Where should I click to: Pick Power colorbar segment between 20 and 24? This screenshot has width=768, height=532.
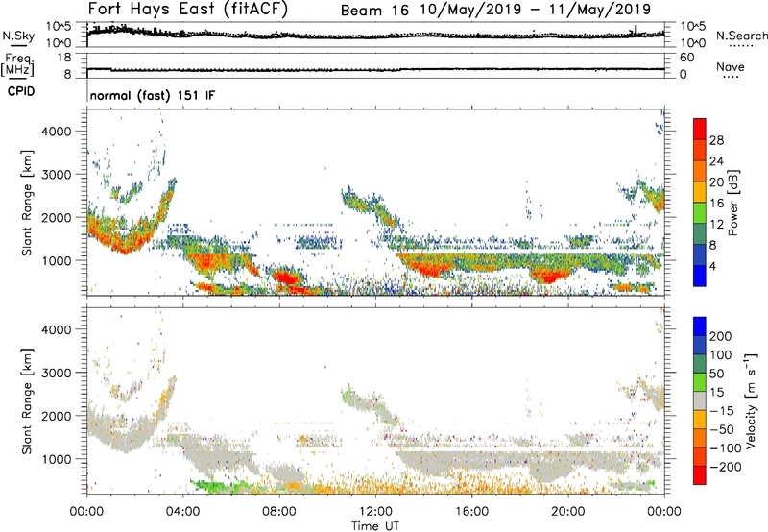click(x=700, y=172)
